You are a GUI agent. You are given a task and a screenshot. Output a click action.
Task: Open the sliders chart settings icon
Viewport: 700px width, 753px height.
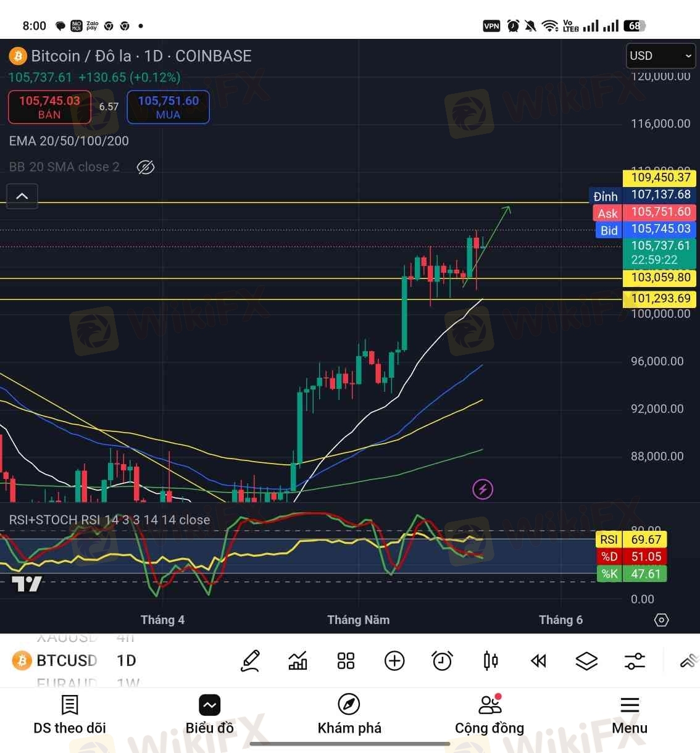635,661
